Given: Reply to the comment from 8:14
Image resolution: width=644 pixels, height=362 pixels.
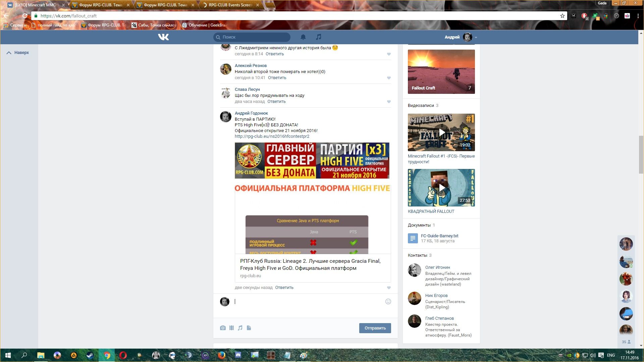Looking at the screenshot, I should click(x=275, y=54).
